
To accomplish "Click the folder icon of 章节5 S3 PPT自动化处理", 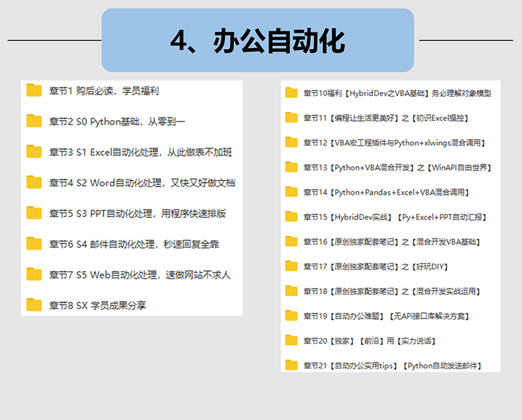I will 34,213.
